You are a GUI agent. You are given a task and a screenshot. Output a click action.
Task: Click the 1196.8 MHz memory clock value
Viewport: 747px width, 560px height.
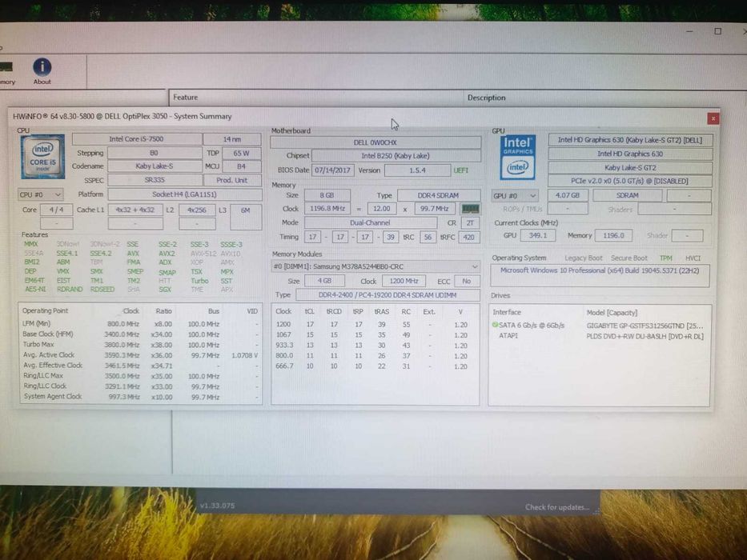point(327,209)
